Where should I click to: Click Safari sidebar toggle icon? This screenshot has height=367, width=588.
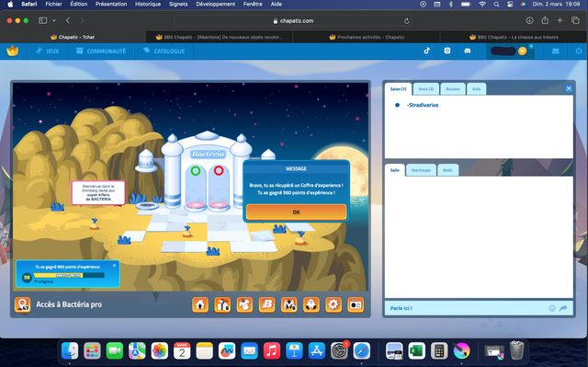pos(43,20)
